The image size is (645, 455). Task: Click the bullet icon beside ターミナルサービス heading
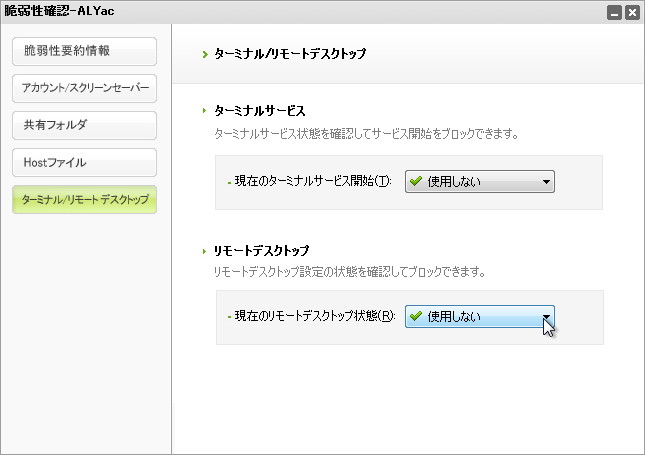tap(204, 110)
